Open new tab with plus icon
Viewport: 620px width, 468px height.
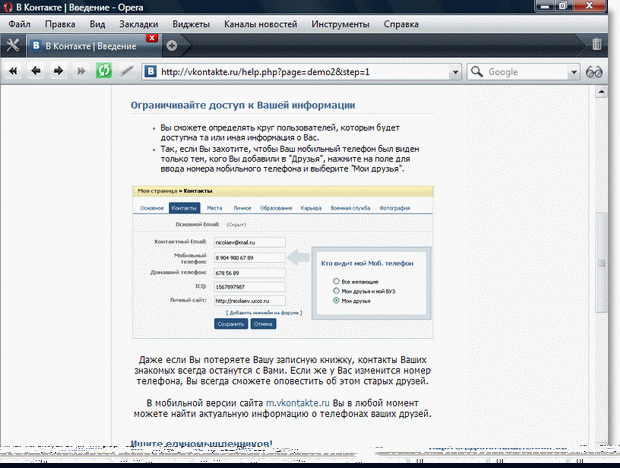[172, 46]
